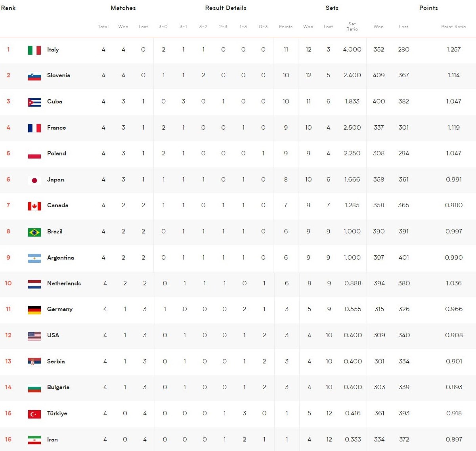This screenshot has height=451, width=476.
Task: Open the France team link
Action: 56,128
